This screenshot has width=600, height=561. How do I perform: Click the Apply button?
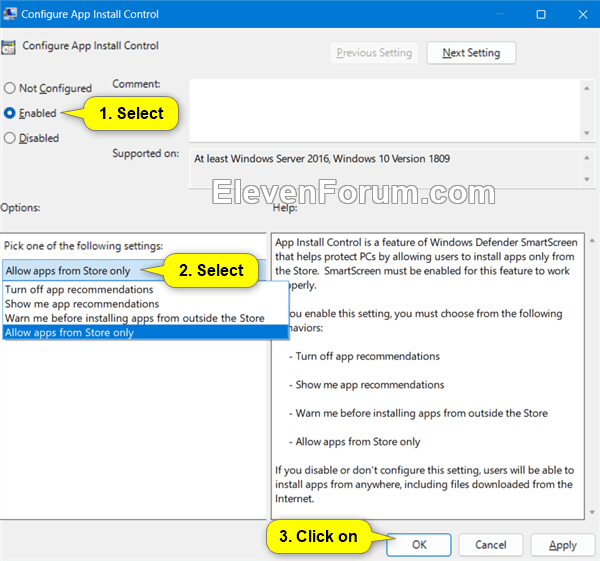pos(562,545)
